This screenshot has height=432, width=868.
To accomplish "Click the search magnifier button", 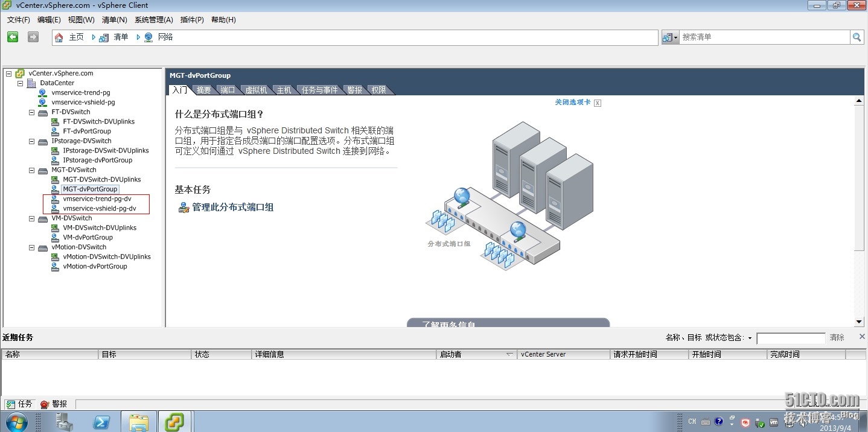I will [x=857, y=37].
